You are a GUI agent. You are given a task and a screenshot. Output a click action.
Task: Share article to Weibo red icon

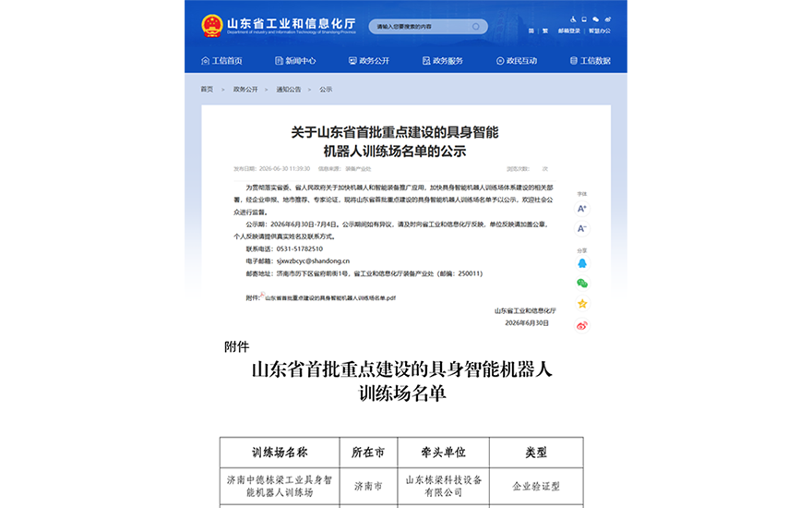pos(582,325)
